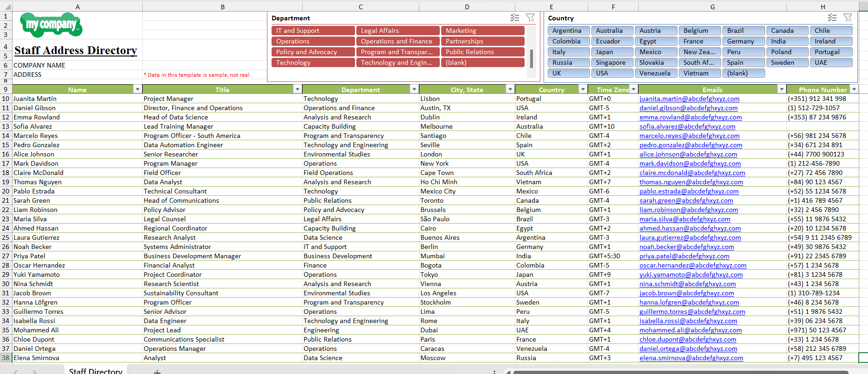Filter by Japan in Country slicer
The width and height of the screenshot is (868, 374).
pos(612,52)
